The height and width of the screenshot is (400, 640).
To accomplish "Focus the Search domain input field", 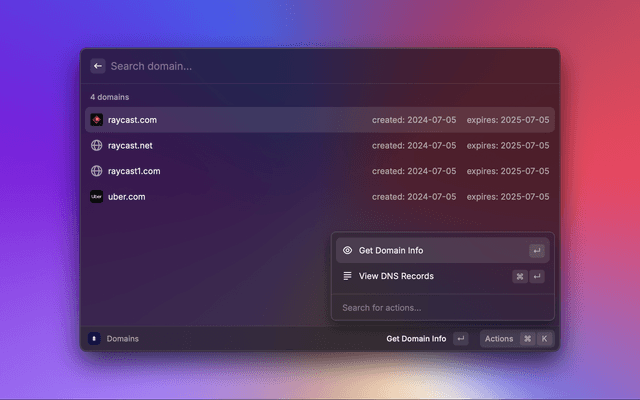I will tap(300, 66).
